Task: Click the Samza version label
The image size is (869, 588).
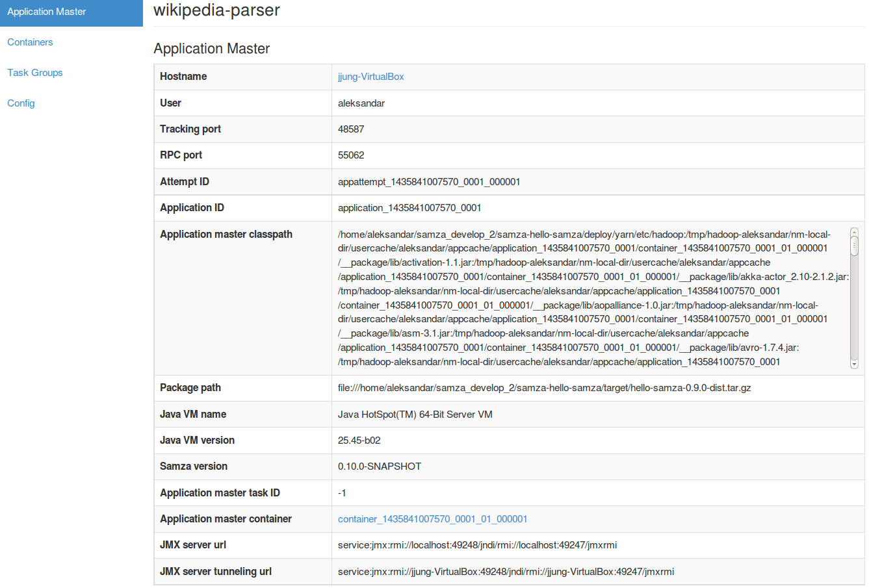Action: point(194,467)
